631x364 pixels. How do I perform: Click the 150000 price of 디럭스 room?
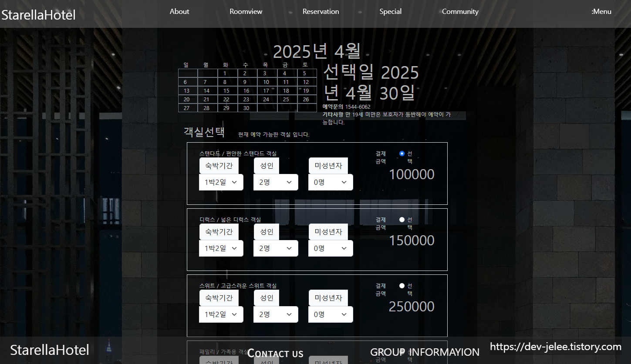point(412,240)
